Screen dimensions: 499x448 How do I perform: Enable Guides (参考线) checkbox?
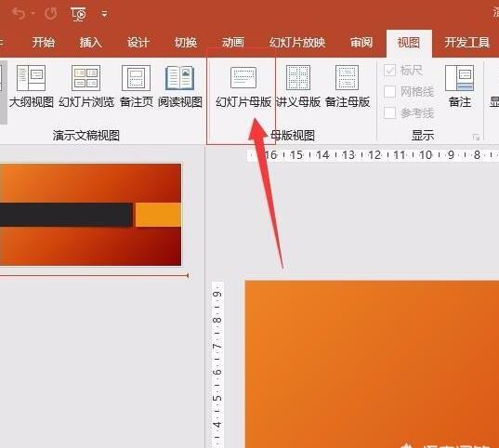(390, 112)
